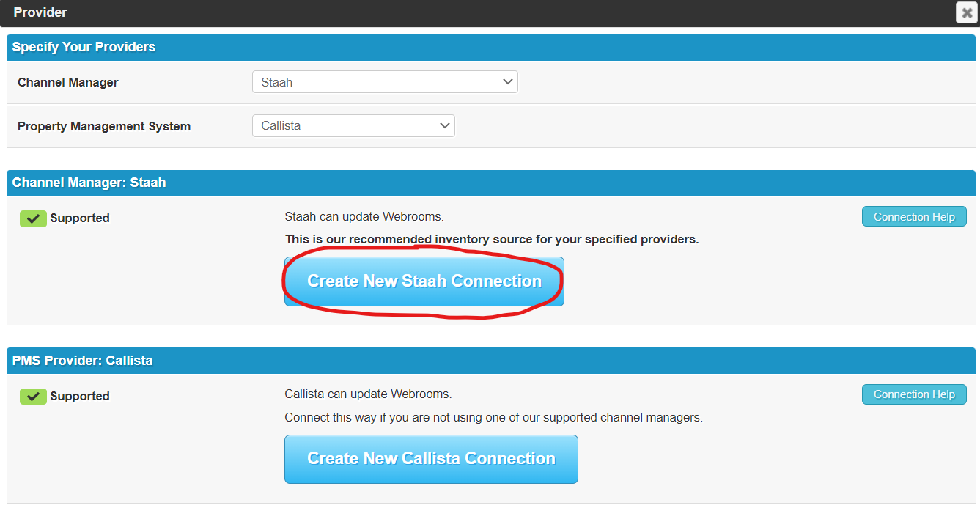Create New Staah Connection
980x519 pixels.
[424, 281]
